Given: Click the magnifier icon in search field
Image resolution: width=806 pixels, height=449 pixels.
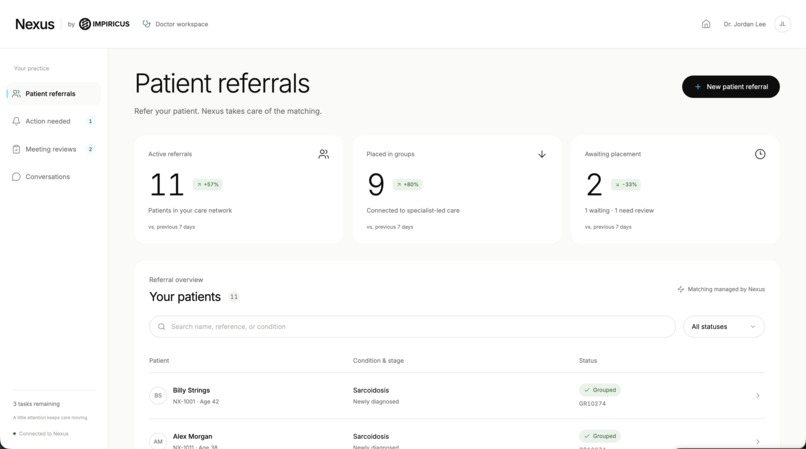Looking at the screenshot, I should pyautogui.click(x=161, y=327).
